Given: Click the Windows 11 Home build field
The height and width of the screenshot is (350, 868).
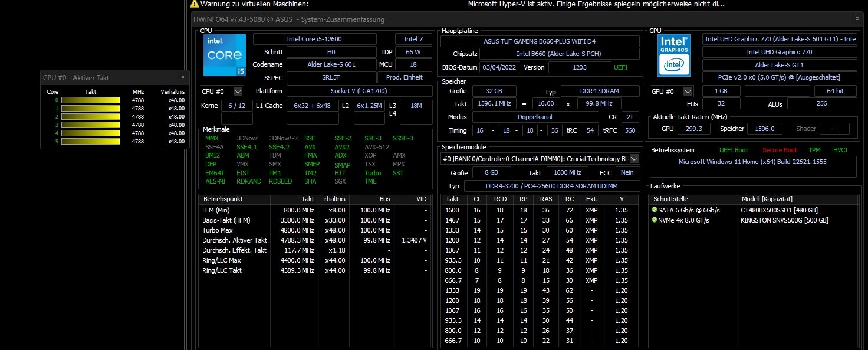Looking at the screenshot, I should pos(754,166).
